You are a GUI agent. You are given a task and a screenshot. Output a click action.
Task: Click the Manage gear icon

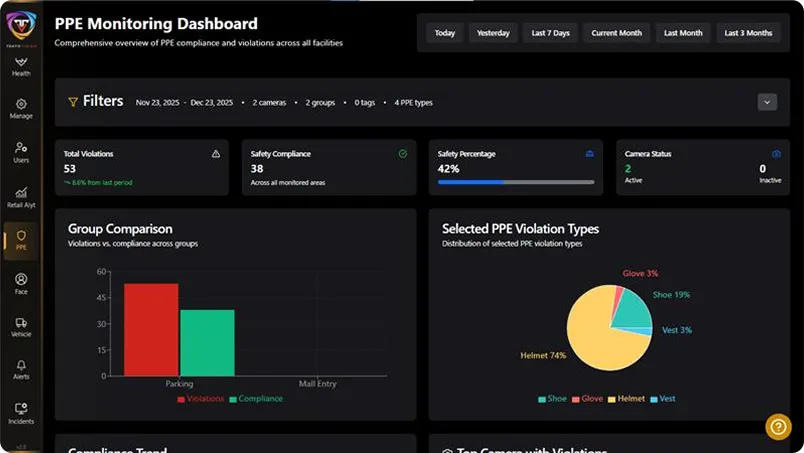21,104
